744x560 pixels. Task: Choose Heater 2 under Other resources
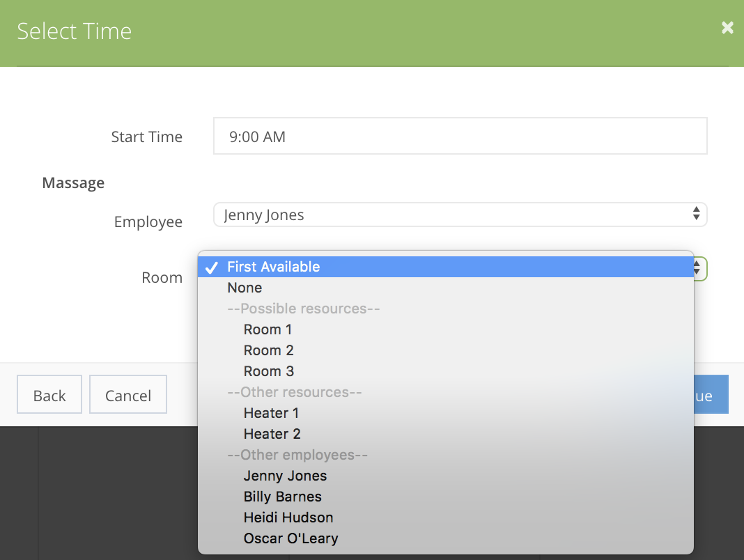coord(272,434)
